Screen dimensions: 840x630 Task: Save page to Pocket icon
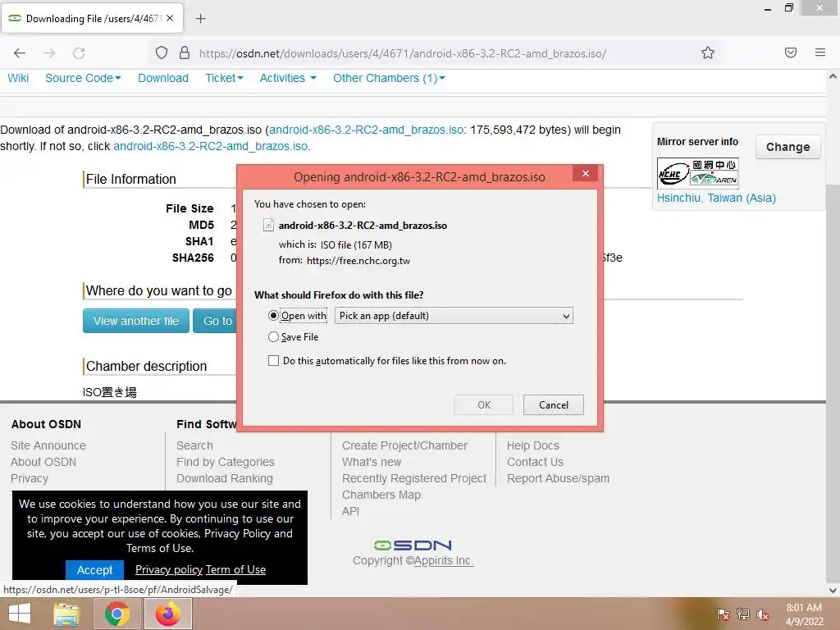pyautogui.click(x=791, y=52)
